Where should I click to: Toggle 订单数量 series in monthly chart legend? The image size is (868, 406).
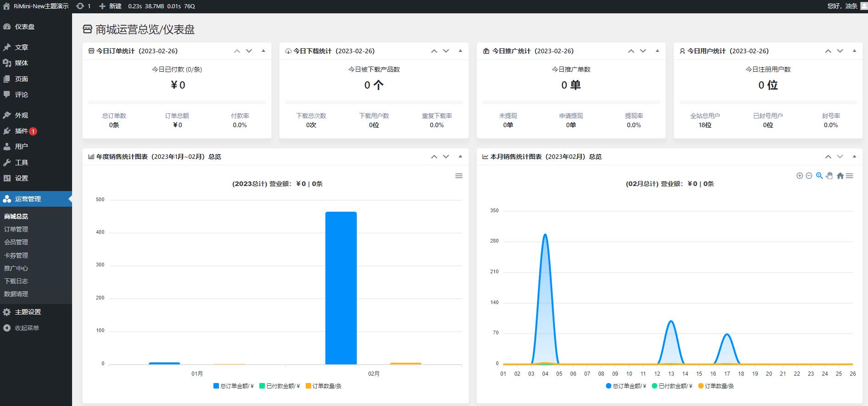pyautogui.click(x=716, y=386)
